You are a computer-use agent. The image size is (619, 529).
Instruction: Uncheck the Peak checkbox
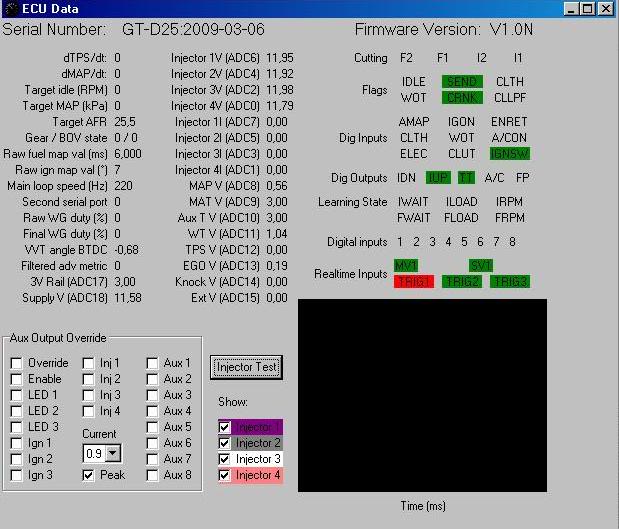[88, 475]
